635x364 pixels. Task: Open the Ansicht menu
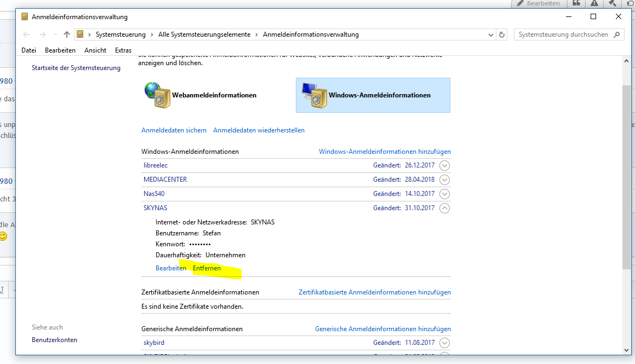point(95,50)
